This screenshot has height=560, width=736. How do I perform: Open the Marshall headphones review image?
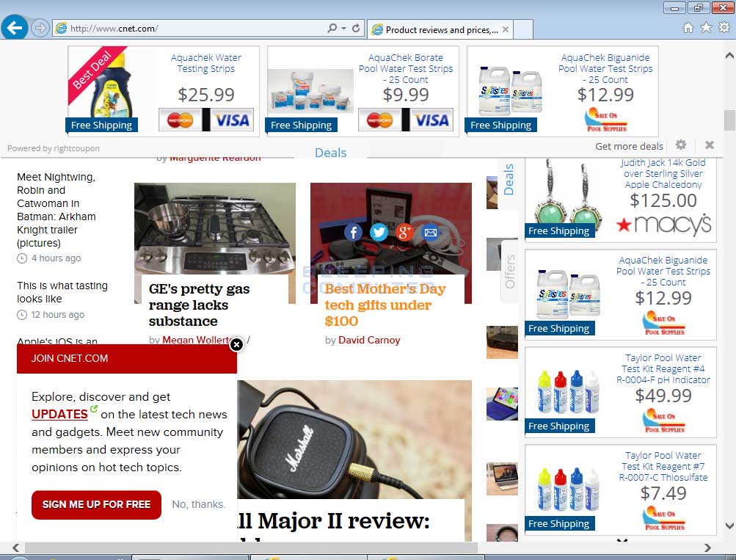pyautogui.click(x=354, y=440)
